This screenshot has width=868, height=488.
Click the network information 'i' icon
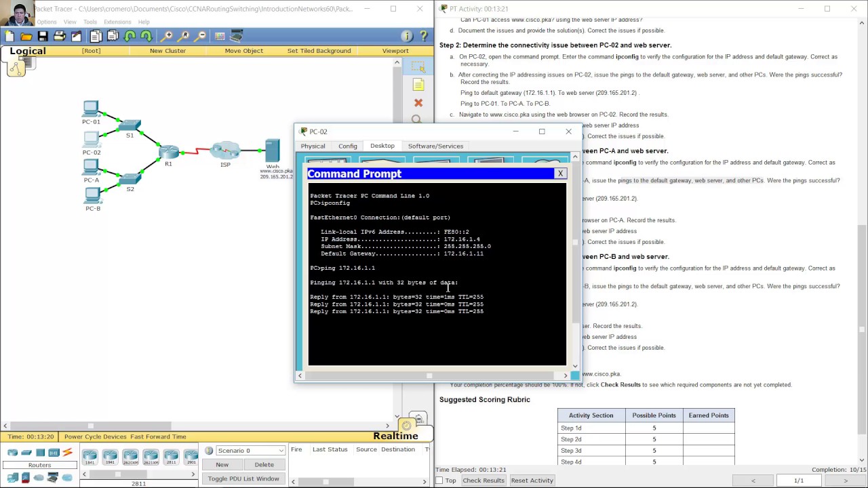click(x=407, y=37)
